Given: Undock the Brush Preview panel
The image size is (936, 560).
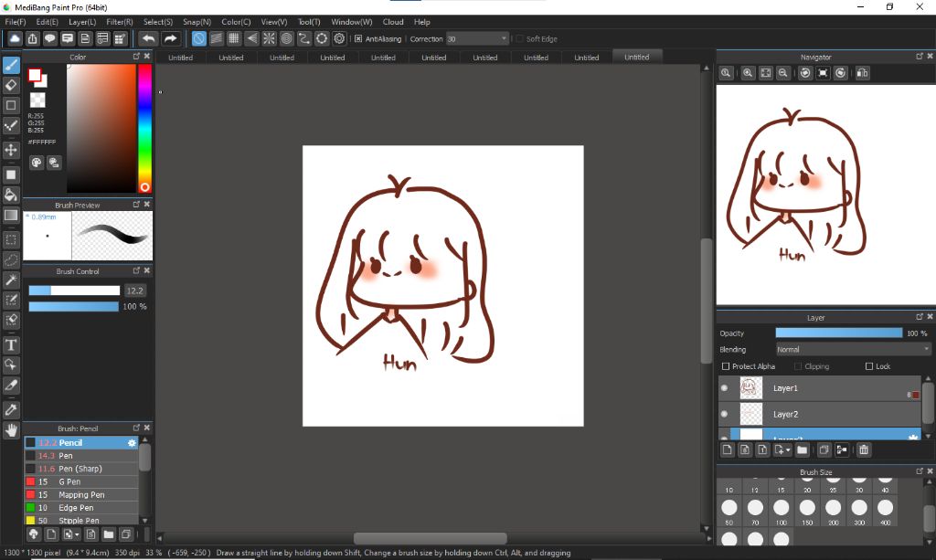Looking at the screenshot, I should click(x=136, y=204).
